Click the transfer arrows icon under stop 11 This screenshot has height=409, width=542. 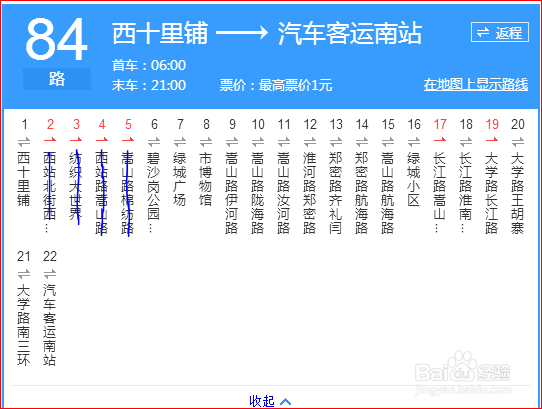(284, 142)
